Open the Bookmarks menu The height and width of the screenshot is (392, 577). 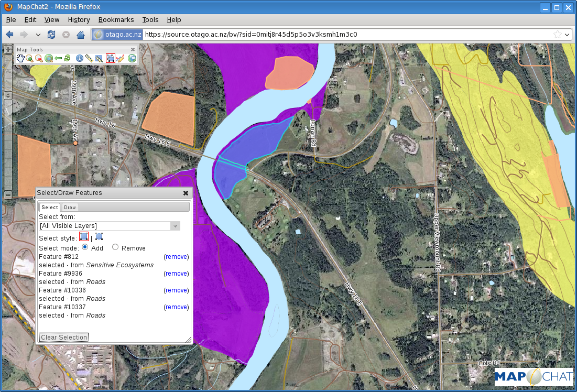116,20
